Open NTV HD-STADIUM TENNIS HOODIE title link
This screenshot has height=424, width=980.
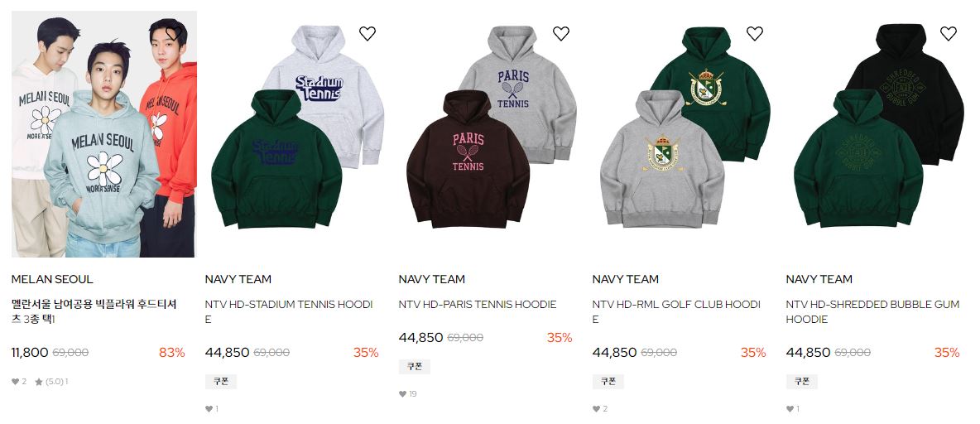coord(290,312)
